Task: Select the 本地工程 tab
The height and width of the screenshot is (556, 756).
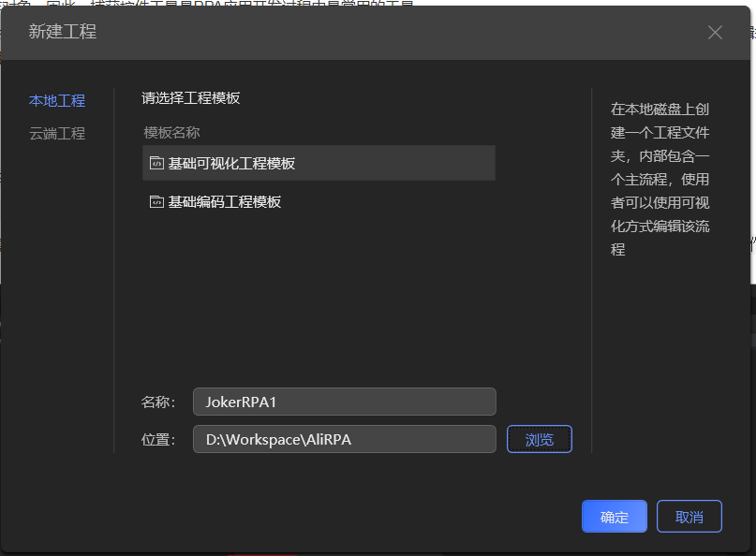Action: (57, 100)
